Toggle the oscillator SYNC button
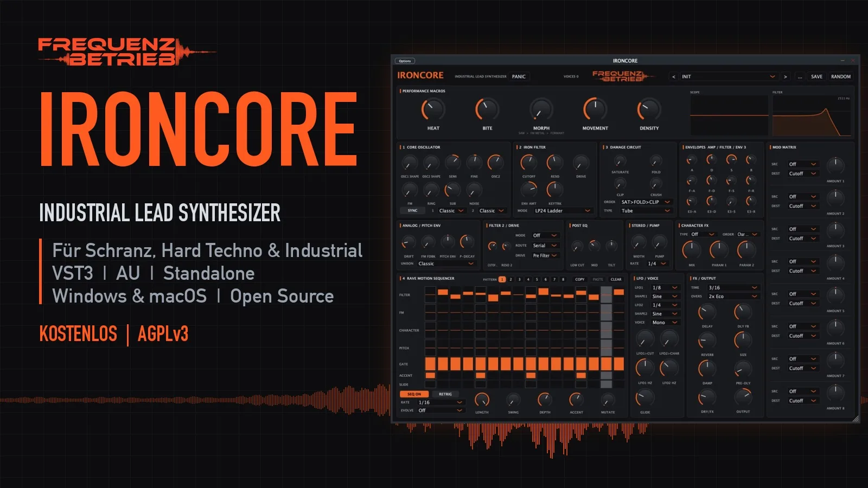This screenshot has height=488, width=868. click(x=413, y=210)
